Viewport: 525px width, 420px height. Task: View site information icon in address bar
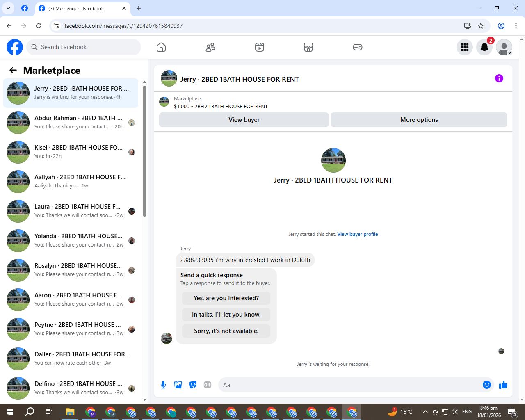(56, 26)
